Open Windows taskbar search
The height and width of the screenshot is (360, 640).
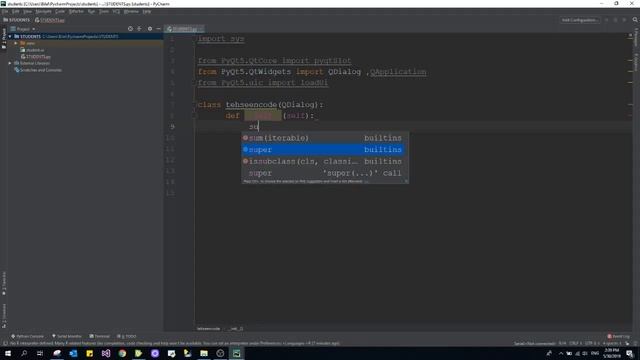(x=24, y=353)
